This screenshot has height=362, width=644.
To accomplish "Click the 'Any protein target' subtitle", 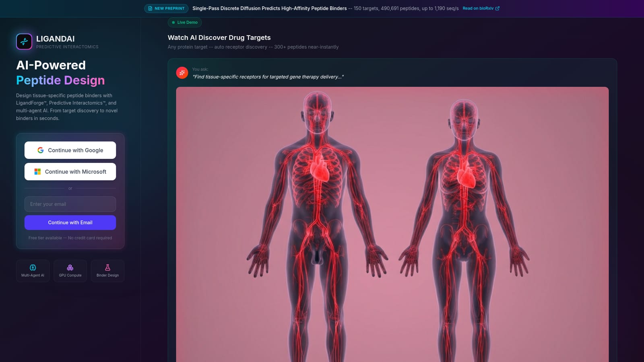I will pyautogui.click(x=253, y=47).
